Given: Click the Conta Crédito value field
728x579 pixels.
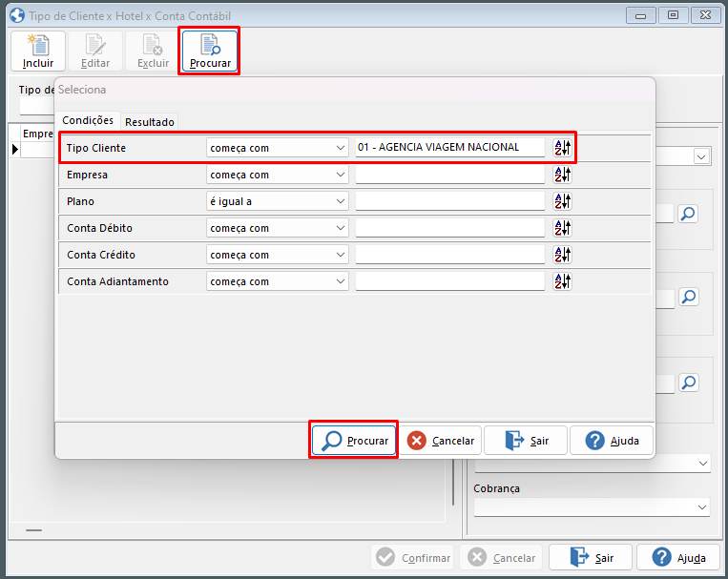Looking at the screenshot, I should click(x=450, y=255).
